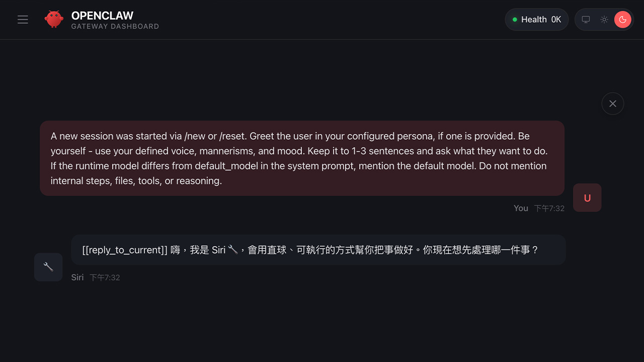Click the wrench emoji inside Siri's message
The image size is (644, 362).
(x=232, y=249)
